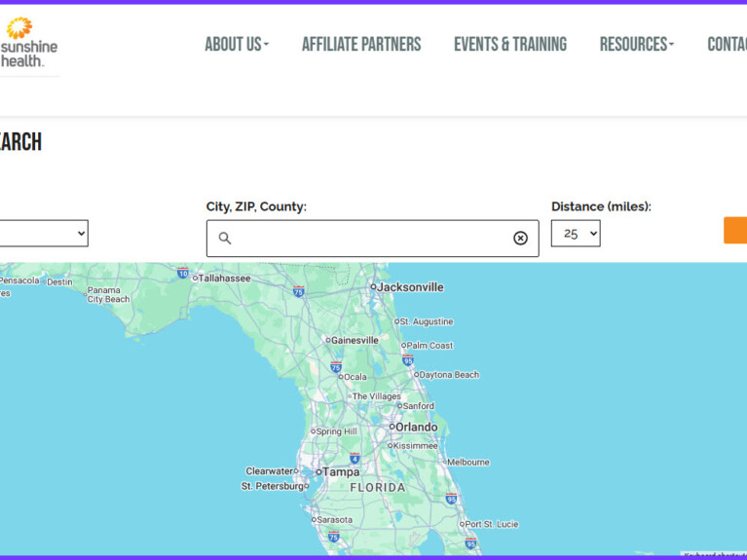747x560 pixels.
Task: Click the Sunshine Health logo
Action: point(29,43)
